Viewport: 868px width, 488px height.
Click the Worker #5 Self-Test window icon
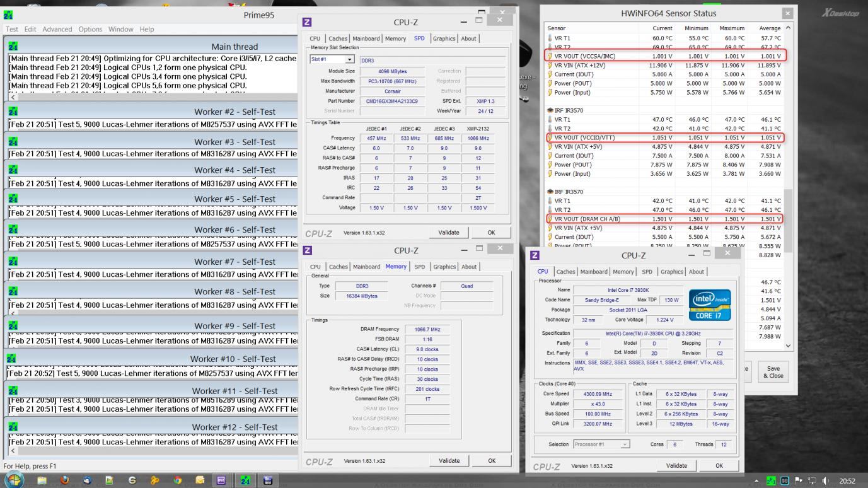point(13,199)
